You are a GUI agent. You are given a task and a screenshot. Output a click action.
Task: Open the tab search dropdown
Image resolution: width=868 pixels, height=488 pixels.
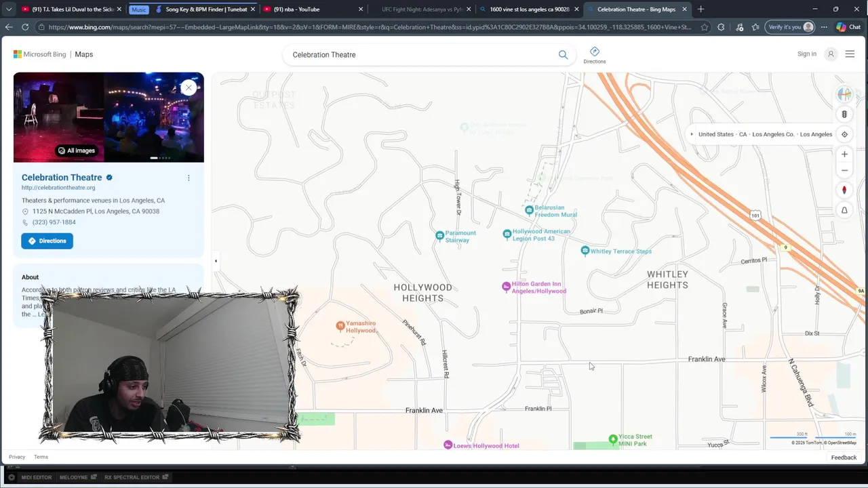coord(8,9)
